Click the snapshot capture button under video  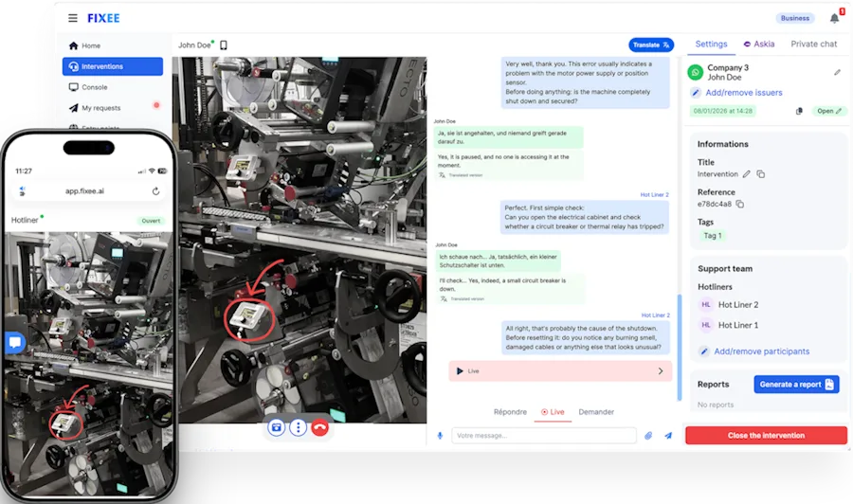click(x=277, y=428)
